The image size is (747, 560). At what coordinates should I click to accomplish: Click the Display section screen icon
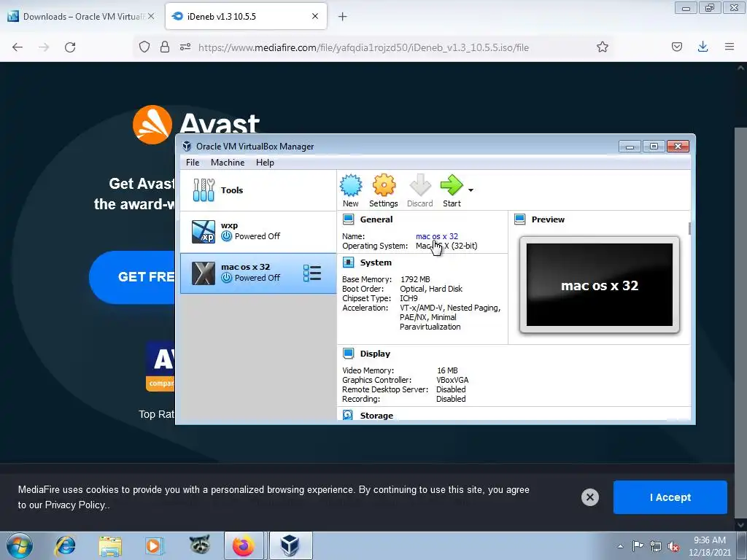click(348, 354)
